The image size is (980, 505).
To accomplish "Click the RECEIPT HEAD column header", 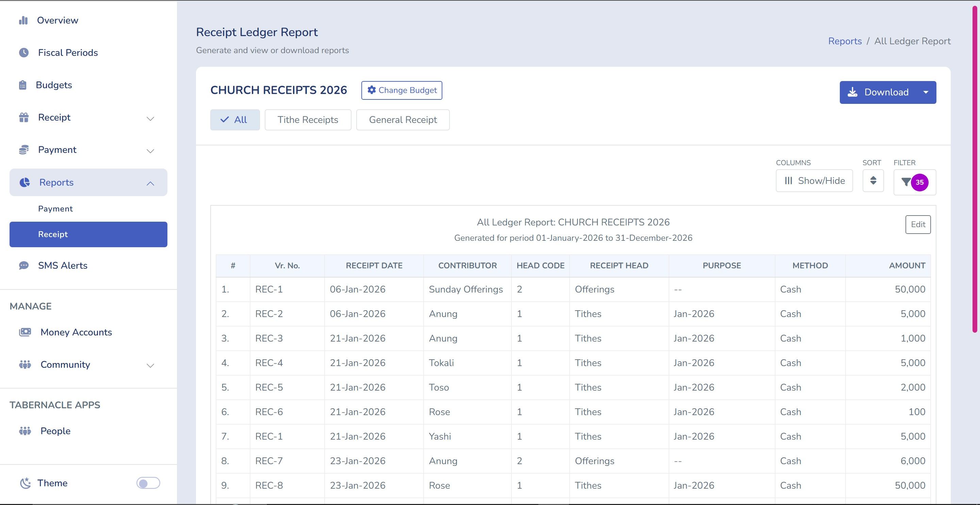I will tap(619, 266).
